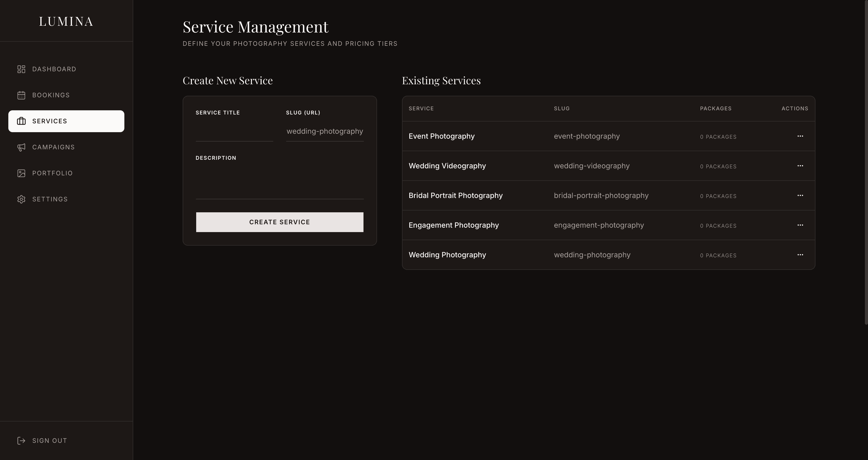Open the Settings nav label
868x460 pixels.
pos(50,199)
